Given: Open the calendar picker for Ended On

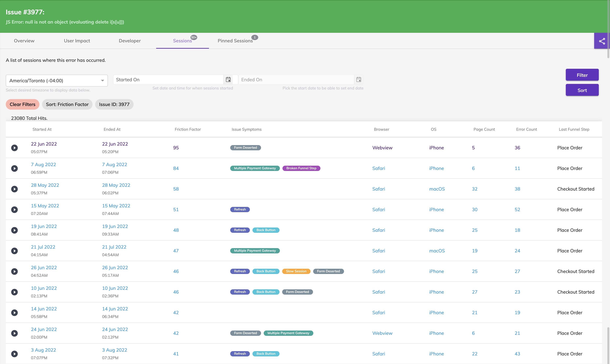Looking at the screenshot, I should (359, 79).
